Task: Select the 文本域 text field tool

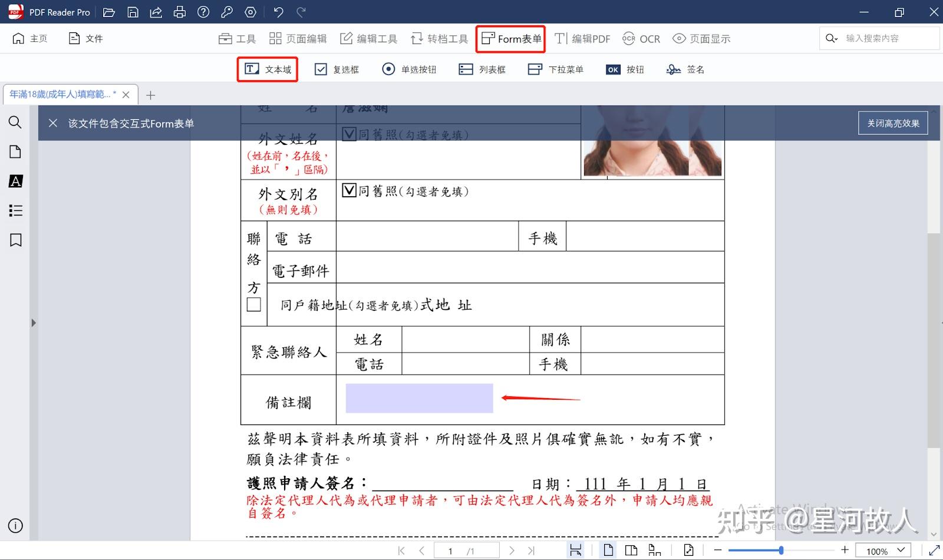Action: [267, 69]
